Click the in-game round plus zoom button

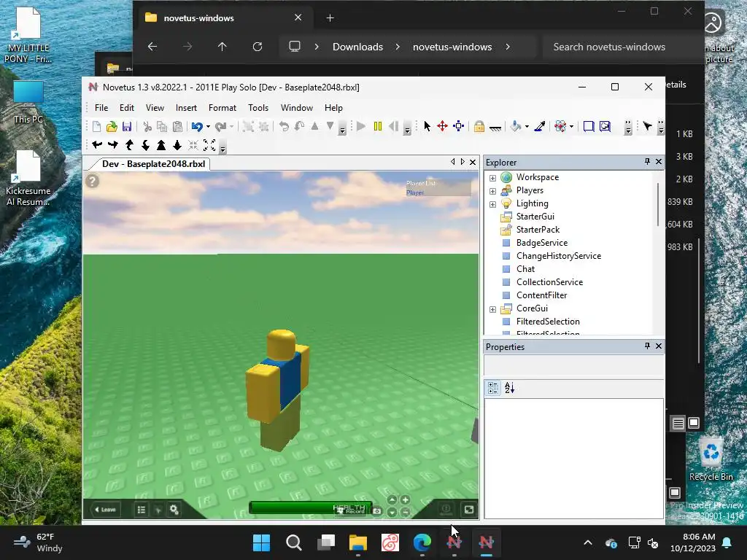click(406, 499)
